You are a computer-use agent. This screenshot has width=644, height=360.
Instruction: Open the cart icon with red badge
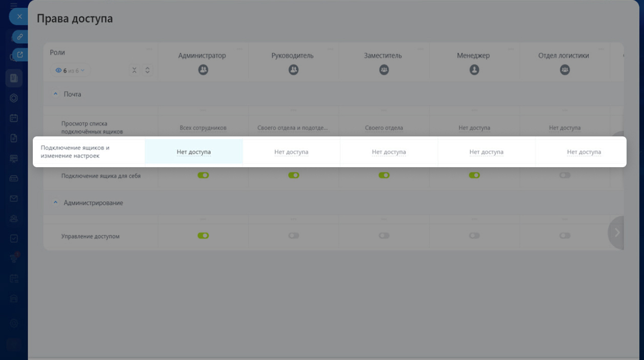tap(14, 258)
